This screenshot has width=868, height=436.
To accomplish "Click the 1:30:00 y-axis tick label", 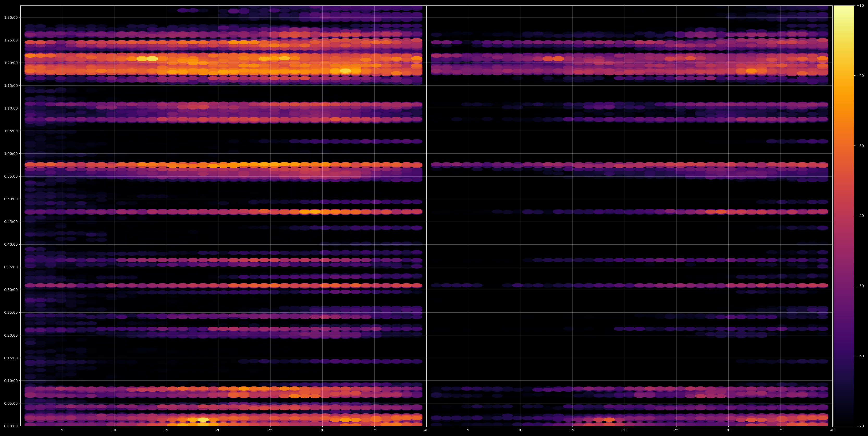I will click(x=11, y=17).
